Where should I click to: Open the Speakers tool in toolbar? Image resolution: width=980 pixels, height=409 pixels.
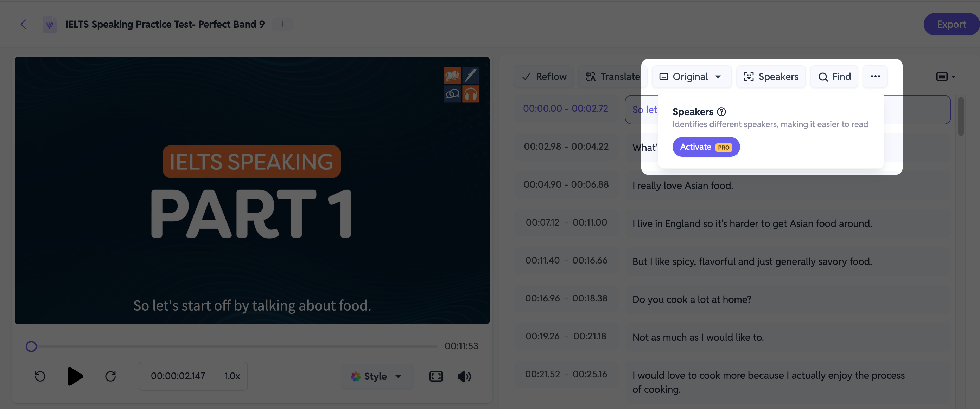(x=771, y=76)
